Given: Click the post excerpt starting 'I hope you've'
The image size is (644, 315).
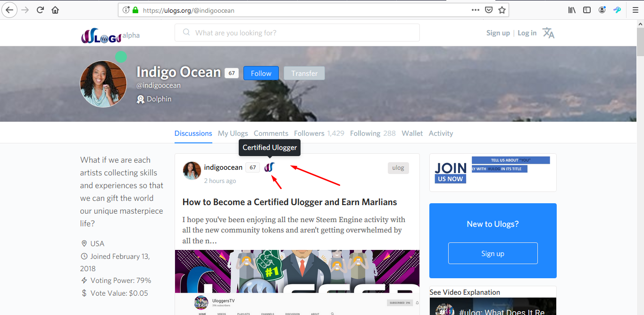Looking at the screenshot, I should [x=294, y=230].
